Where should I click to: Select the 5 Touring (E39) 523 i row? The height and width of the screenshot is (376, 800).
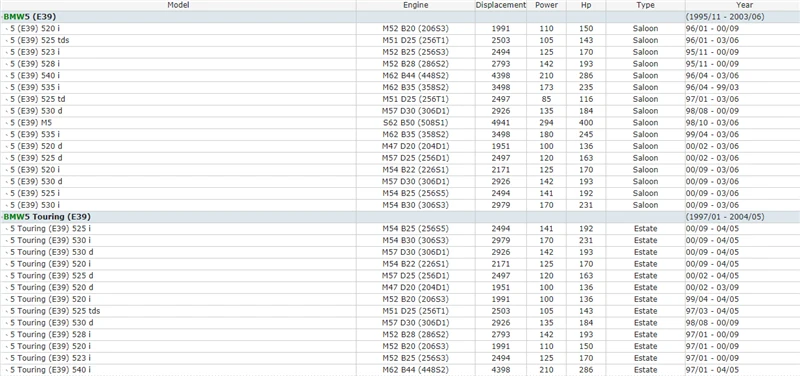tap(400, 358)
